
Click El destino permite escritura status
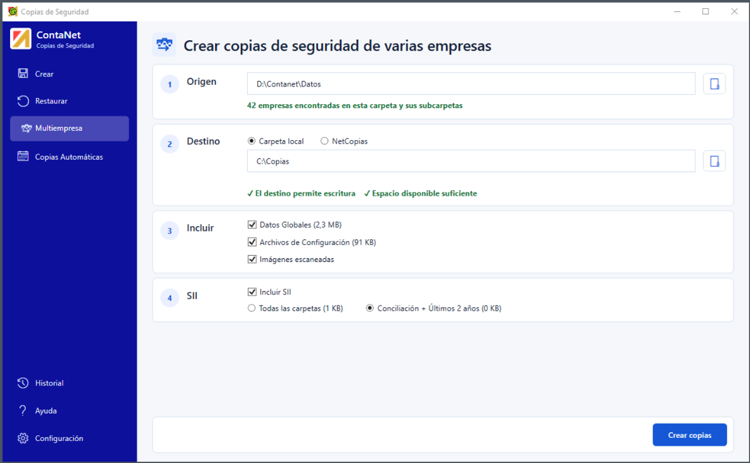pyautogui.click(x=301, y=193)
